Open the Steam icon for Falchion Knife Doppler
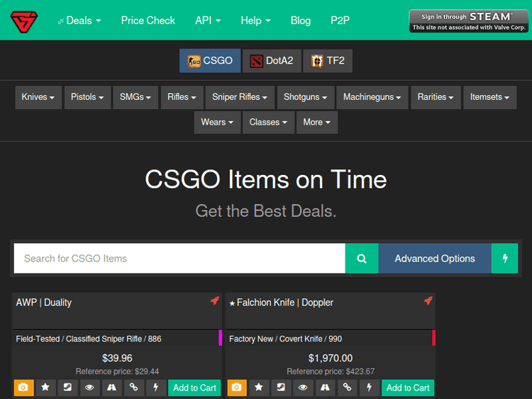The image size is (532, 399). click(x=281, y=388)
